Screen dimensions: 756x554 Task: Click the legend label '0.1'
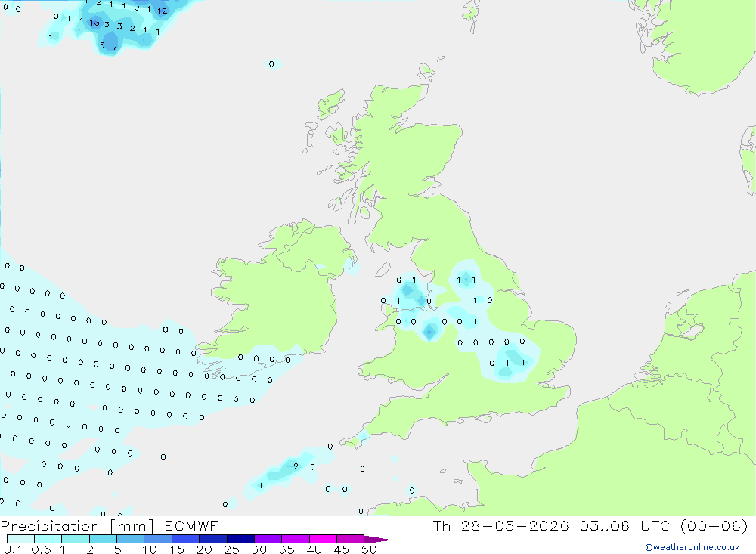[13, 549]
